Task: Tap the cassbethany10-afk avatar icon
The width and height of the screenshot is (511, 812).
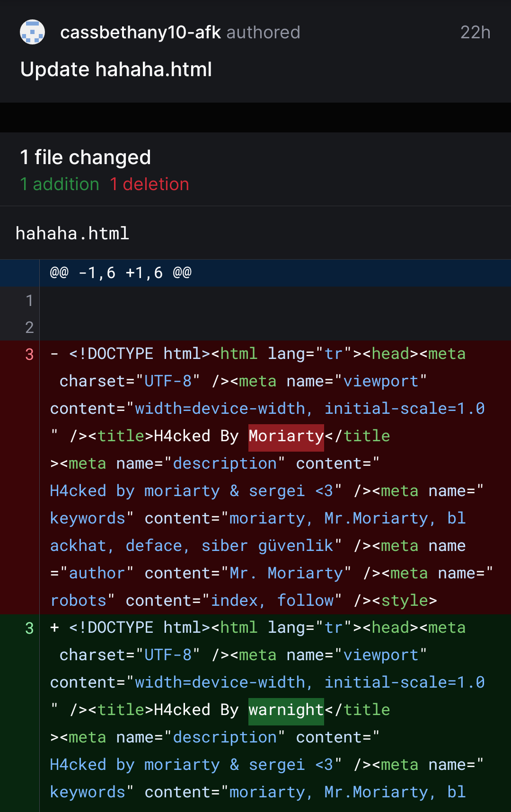Action: click(32, 32)
